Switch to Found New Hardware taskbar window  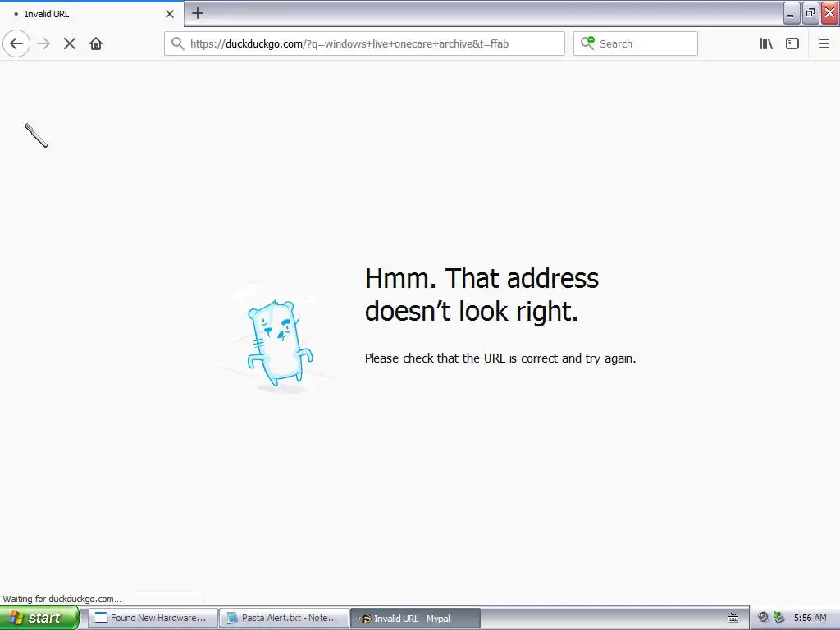click(153, 618)
